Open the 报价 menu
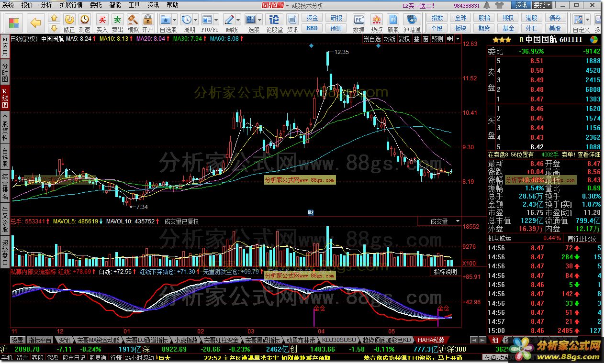The height and width of the screenshot is (364, 605). pyautogui.click(x=27, y=5)
